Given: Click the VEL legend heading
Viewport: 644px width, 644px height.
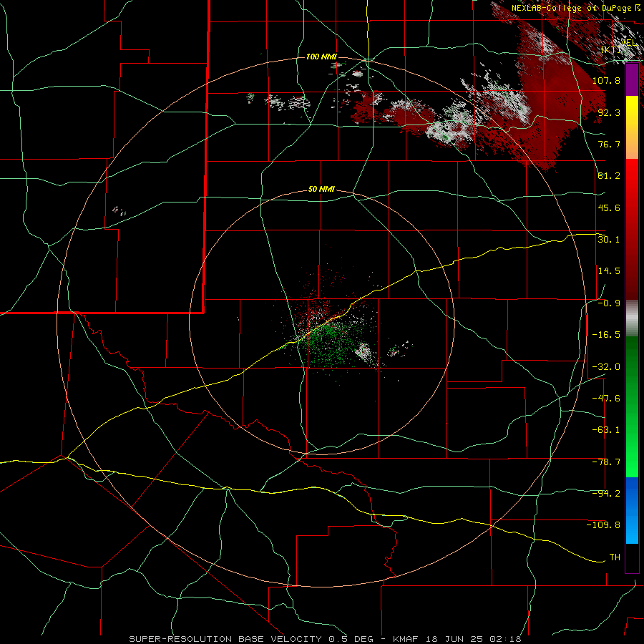Looking at the screenshot, I should (x=629, y=42).
